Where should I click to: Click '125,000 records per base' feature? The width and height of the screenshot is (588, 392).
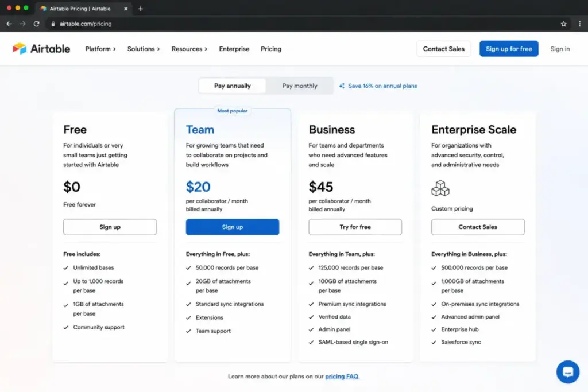pyautogui.click(x=351, y=268)
